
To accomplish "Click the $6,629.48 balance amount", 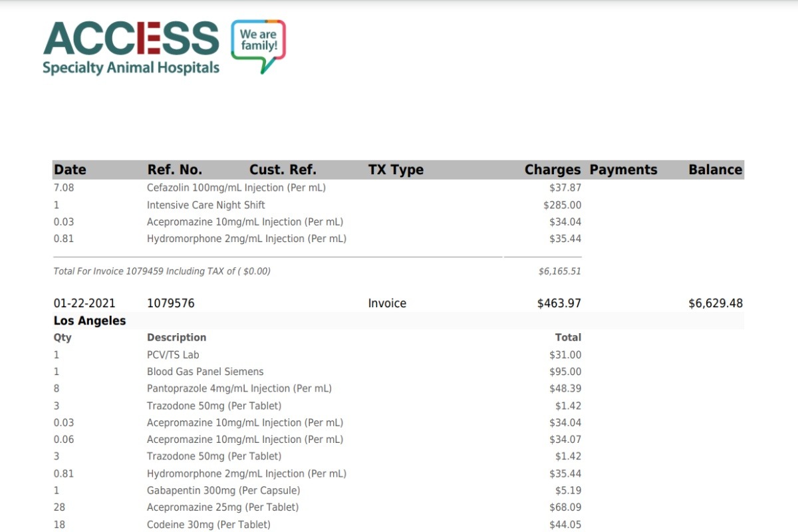I will click(x=715, y=303).
